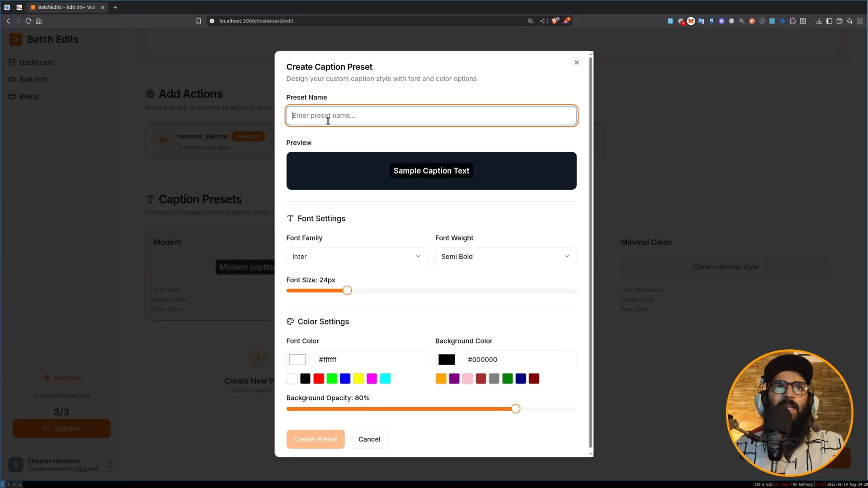Expand the Shayan Nadeem account menu
868x488 pixels.
pyautogui.click(x=61, y=465)
